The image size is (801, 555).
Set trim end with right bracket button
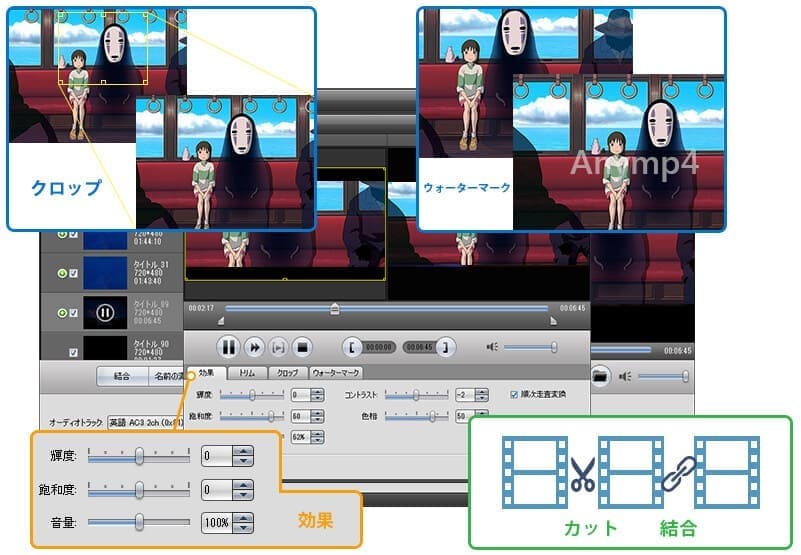(x=446, y=348)
